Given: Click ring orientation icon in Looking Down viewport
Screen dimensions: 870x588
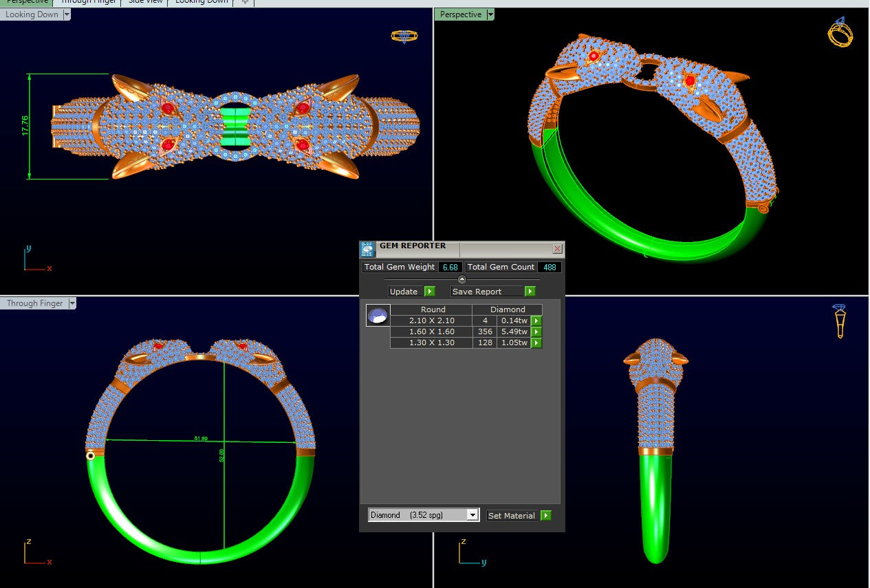Looking at the screenshot, I should pyautogui.click(x=404, y=36).
